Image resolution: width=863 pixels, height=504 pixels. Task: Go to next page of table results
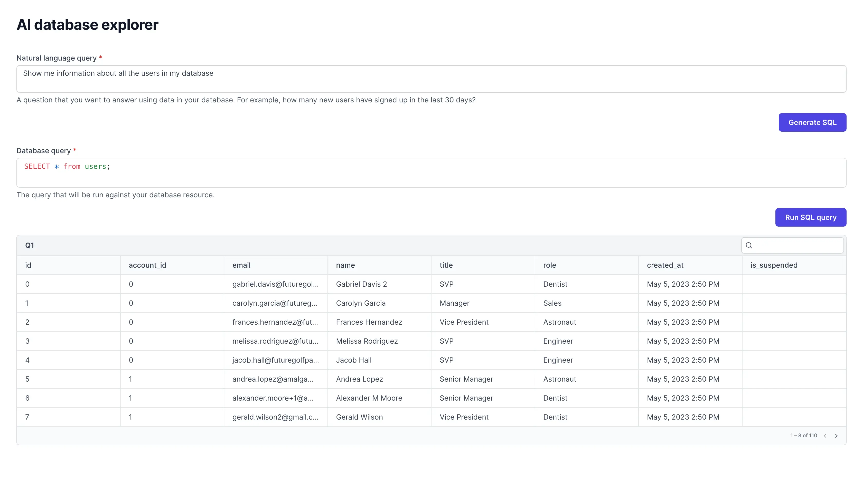tap(836, 435)
